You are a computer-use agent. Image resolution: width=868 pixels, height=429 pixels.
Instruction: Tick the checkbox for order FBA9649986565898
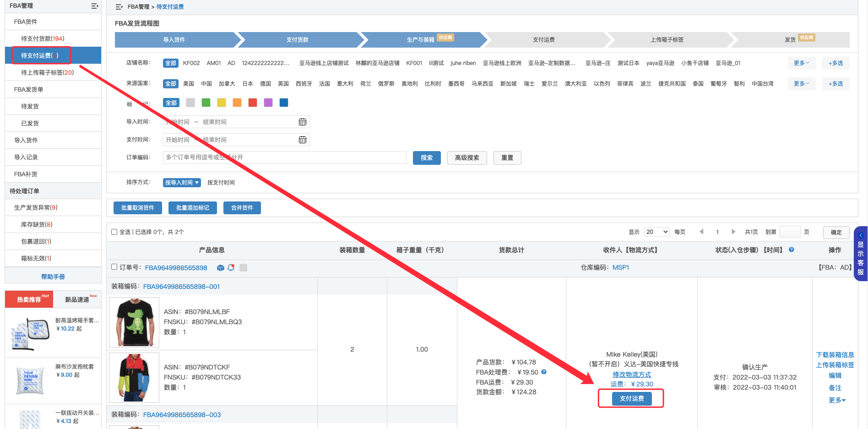114,267
